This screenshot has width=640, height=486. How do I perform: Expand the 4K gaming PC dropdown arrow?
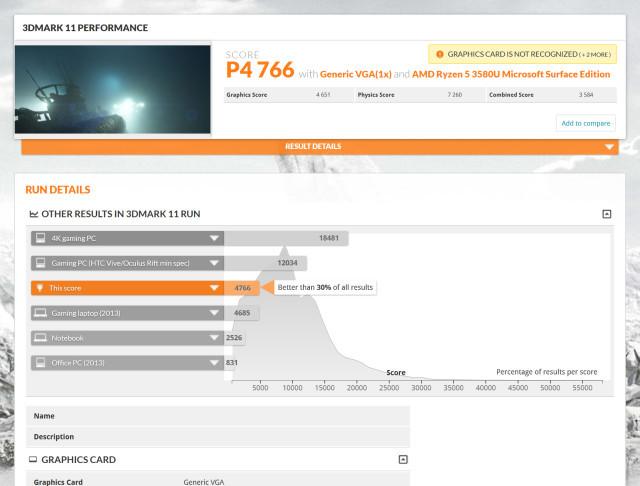[214, 238]
